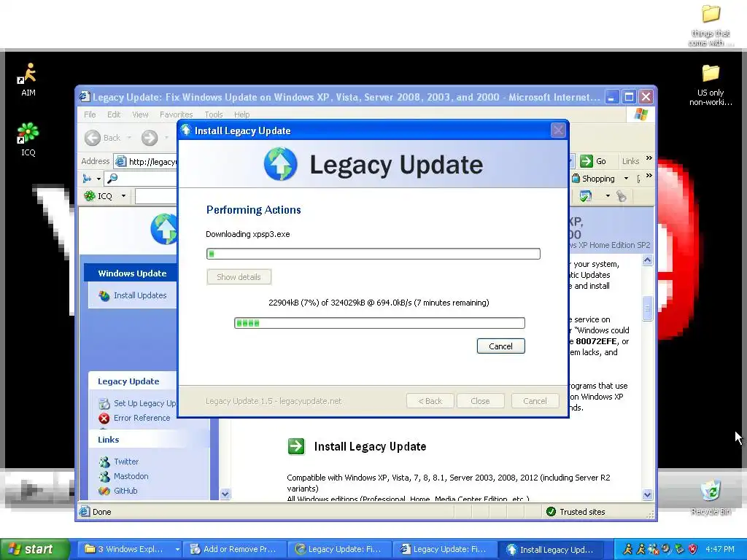The image size is (747, 560).
Task: Click the Address bar URL field
Action: 146,161
